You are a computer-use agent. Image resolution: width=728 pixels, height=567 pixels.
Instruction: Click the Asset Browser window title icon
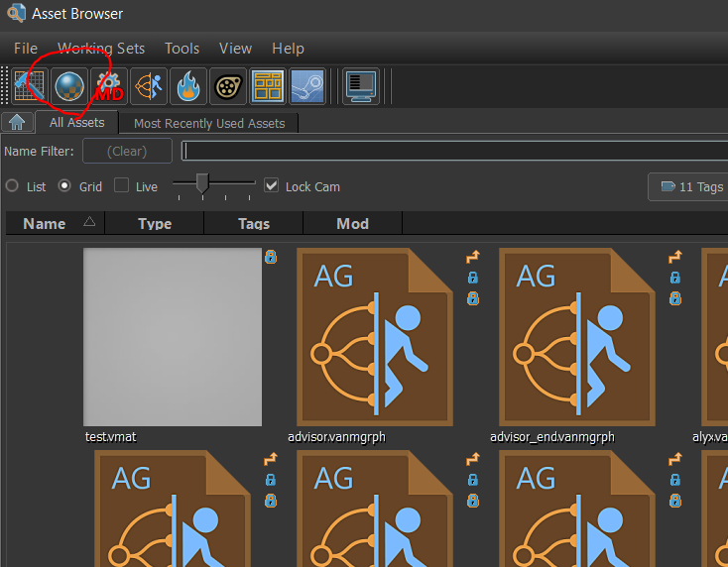(x=16, y=13)
